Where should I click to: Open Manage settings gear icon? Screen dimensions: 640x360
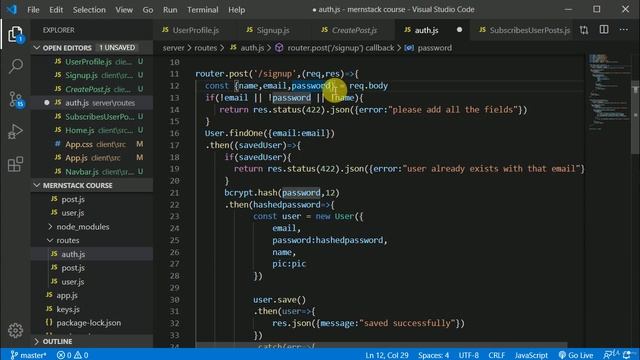point(16,330)
